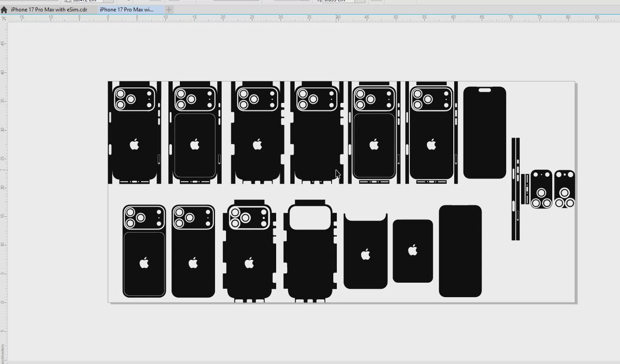Click the rightmost camera module skin piece

point(564,189)
